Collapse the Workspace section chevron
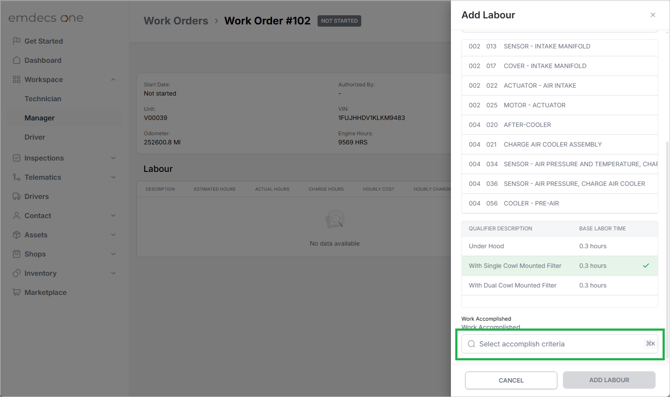The height and width of the screenshot is (397, 670). point(113,79)
